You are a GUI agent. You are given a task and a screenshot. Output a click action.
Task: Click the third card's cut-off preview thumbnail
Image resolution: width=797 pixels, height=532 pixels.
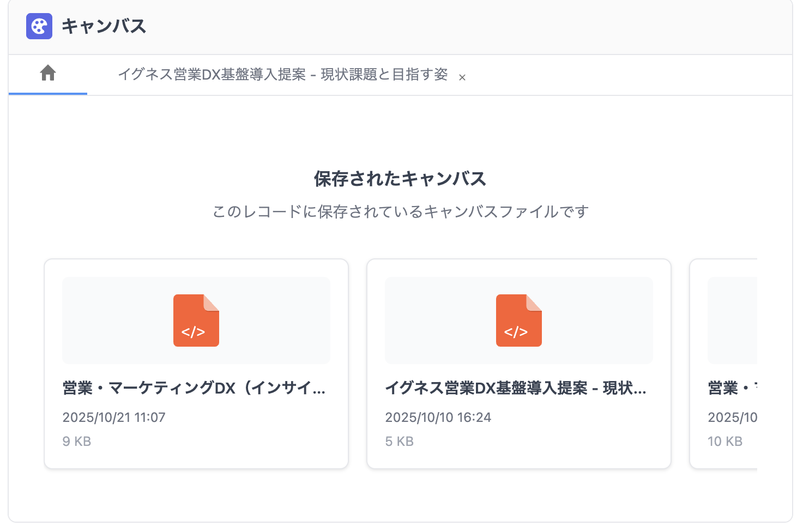click(732, 321)
